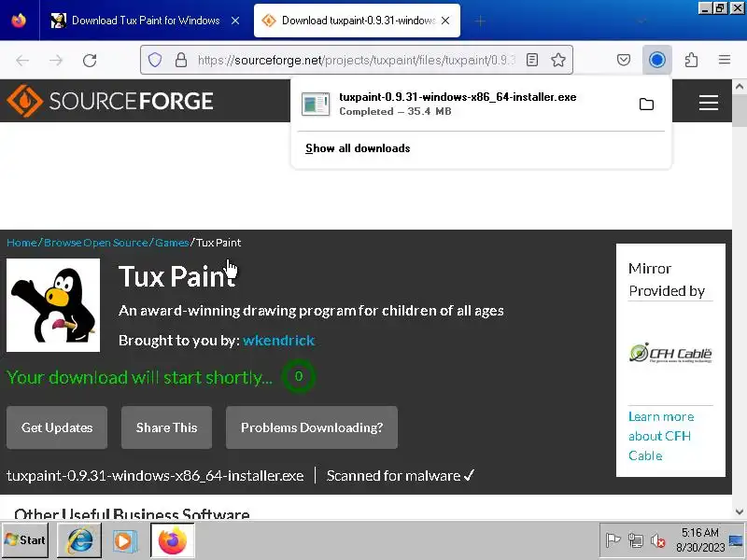747x560 pixels.
Task: Go back to previous page
Action: (x=22, y=60)
